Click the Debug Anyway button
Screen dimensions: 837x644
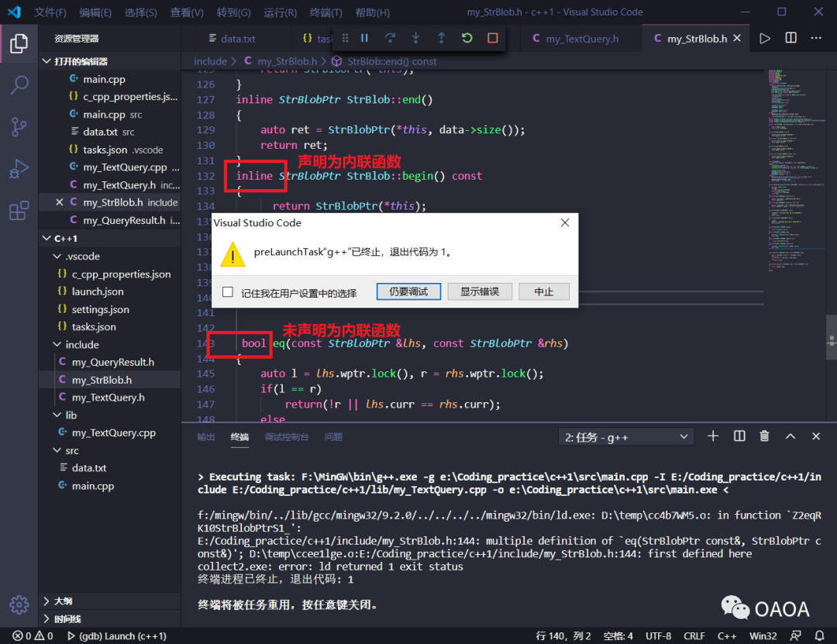tap(408, 291)
